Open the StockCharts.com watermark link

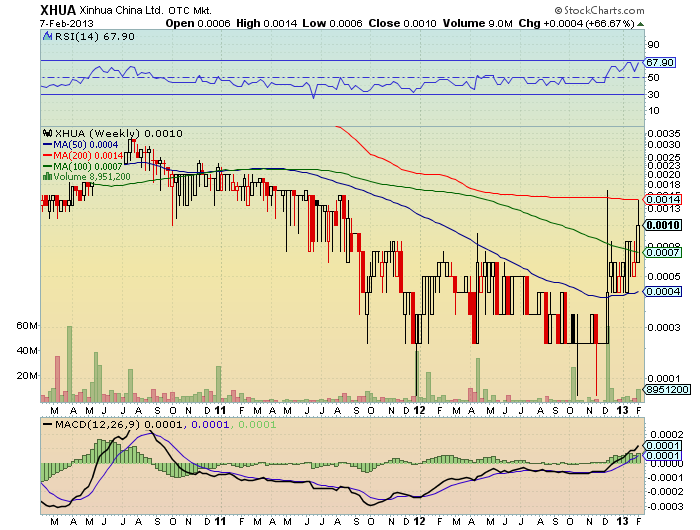[600, 10]
